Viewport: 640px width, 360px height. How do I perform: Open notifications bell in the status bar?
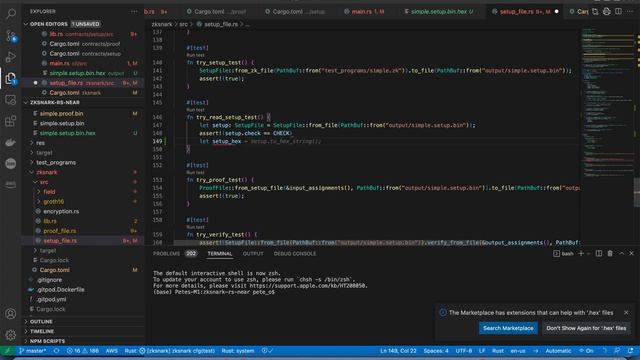click(631, 351)
